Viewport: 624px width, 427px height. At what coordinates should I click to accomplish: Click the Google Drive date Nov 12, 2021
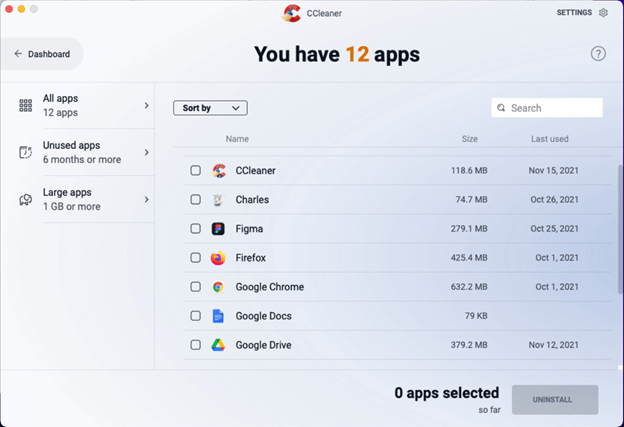pos(554,345)
